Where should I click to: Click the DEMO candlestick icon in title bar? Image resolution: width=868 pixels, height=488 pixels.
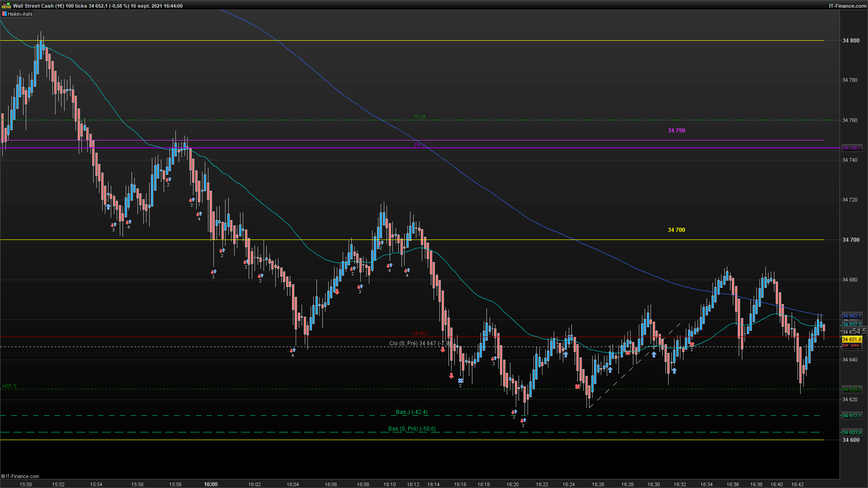click(x=6, y=6)
